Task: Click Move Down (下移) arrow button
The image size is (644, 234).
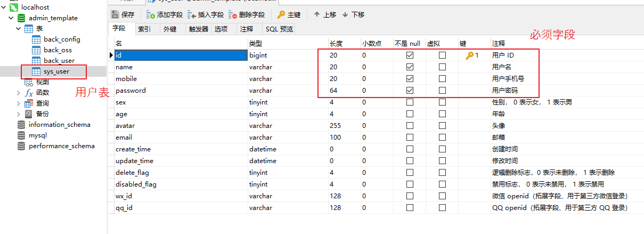Action: [x=353, y=15]
